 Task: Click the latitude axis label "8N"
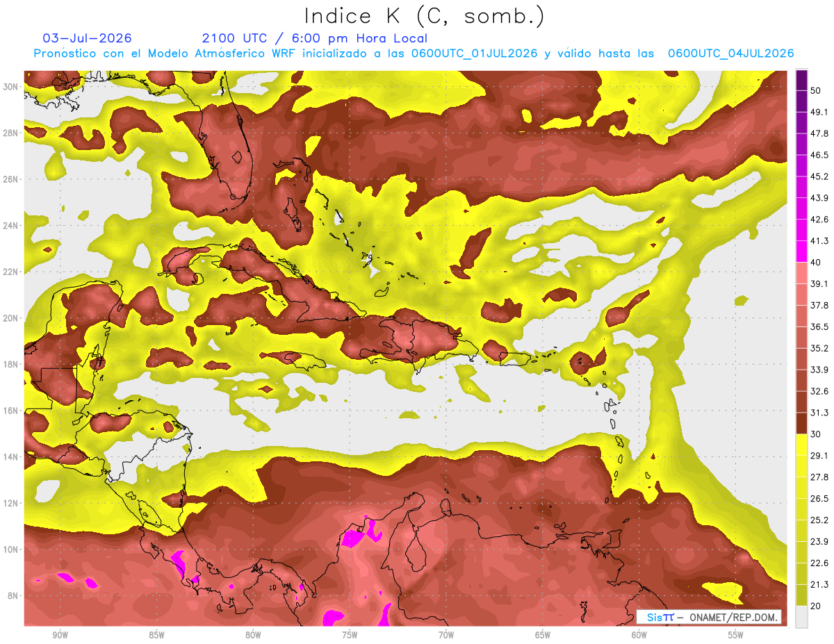(13, 596)
